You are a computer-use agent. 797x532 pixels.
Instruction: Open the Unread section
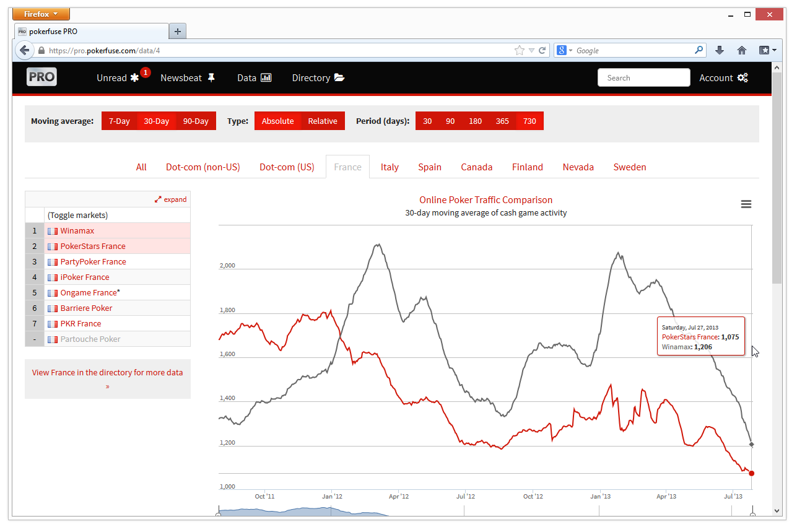tap(118, 77)
